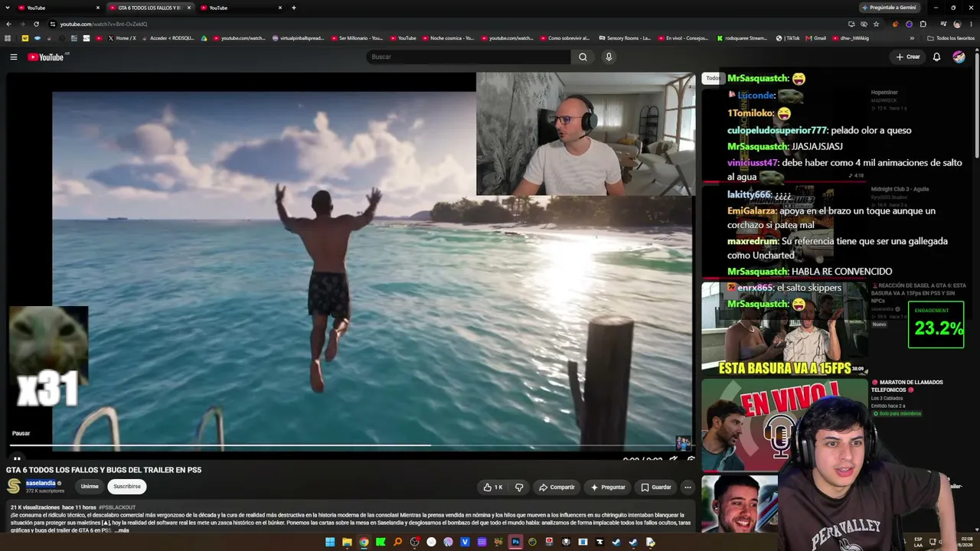Open the Chrome profile avatar dropdown
Screen dimensions: 980x551
[957, 24]
